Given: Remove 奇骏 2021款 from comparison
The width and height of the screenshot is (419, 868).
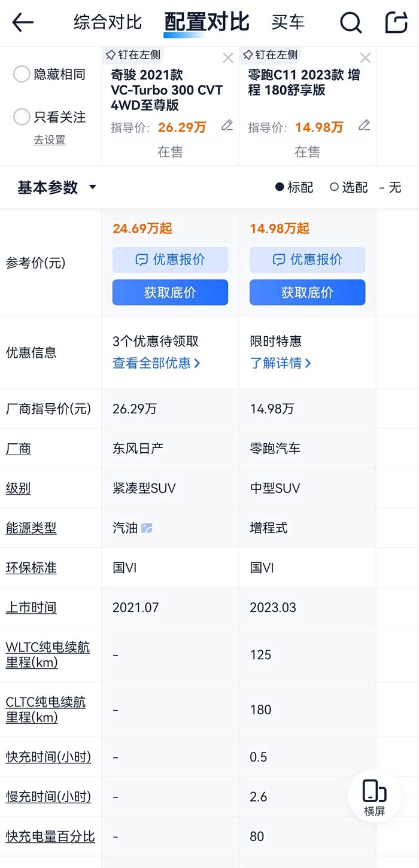Looking at the screenshot, I should pos(228,58).
